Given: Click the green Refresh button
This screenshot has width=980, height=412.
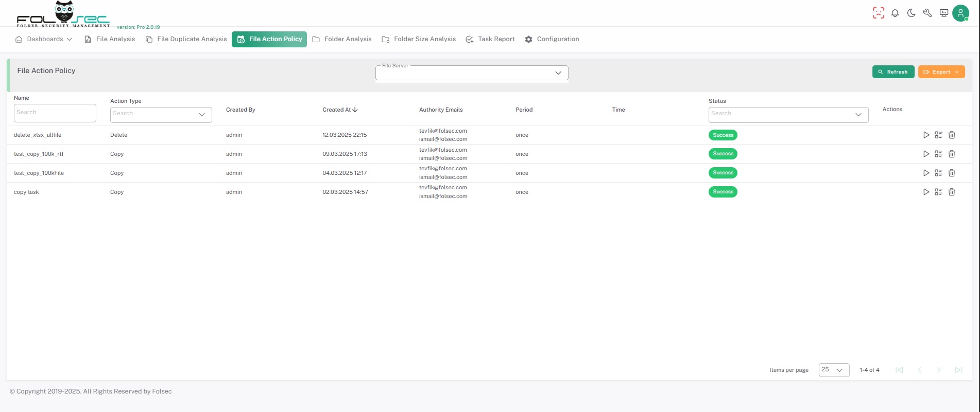Looking at the screenshot, I should coord(893,72).
